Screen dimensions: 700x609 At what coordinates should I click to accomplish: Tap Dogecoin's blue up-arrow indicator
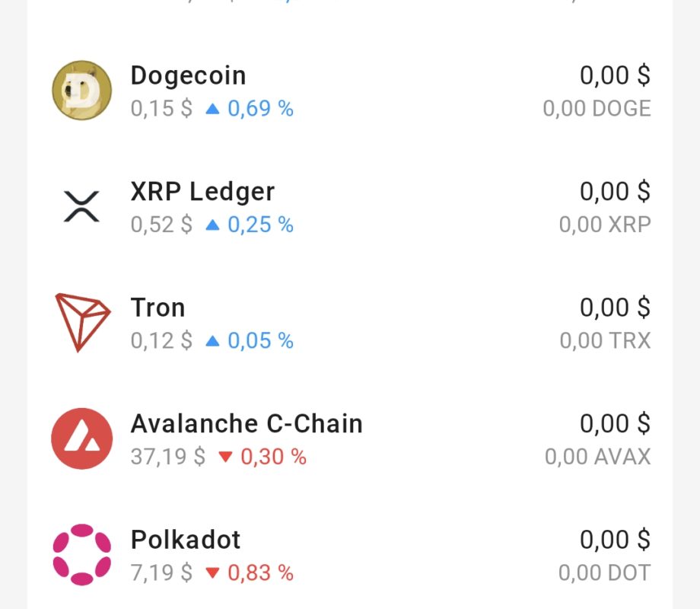[212, 109]
